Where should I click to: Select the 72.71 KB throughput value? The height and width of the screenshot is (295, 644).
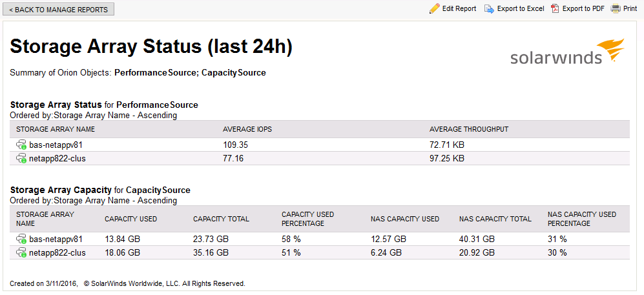pyautogui.click(x=447, y=145)
